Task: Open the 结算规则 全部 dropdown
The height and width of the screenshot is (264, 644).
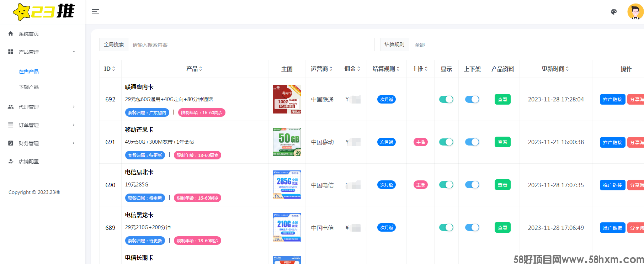Action: point(526,44)
